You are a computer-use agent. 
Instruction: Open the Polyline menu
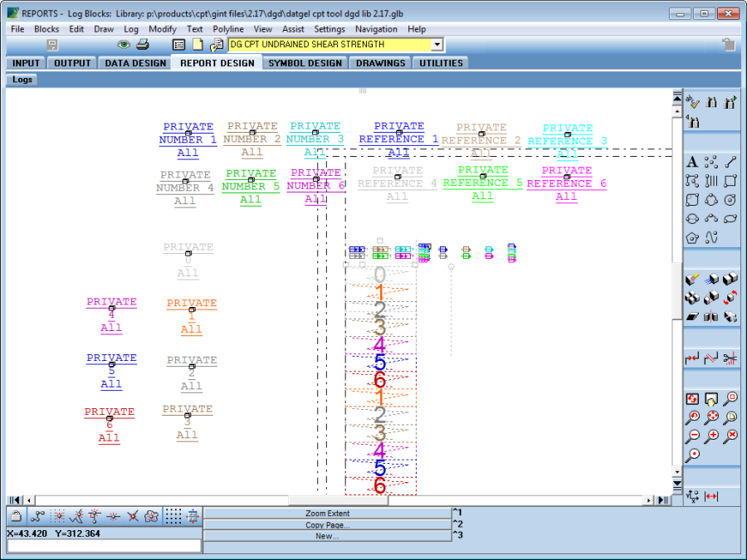click(228, 29)
